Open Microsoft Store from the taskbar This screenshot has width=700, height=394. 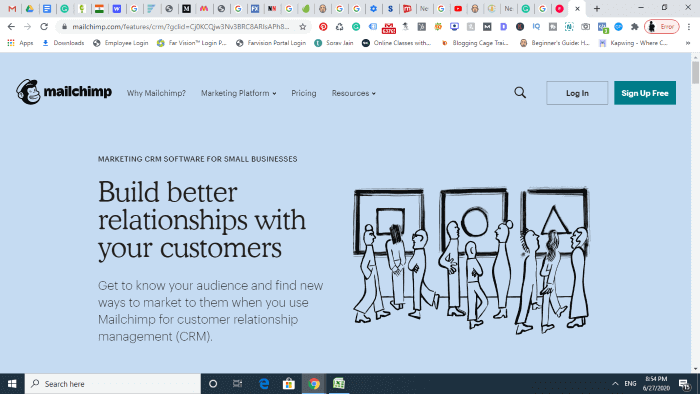click(289, 384)
